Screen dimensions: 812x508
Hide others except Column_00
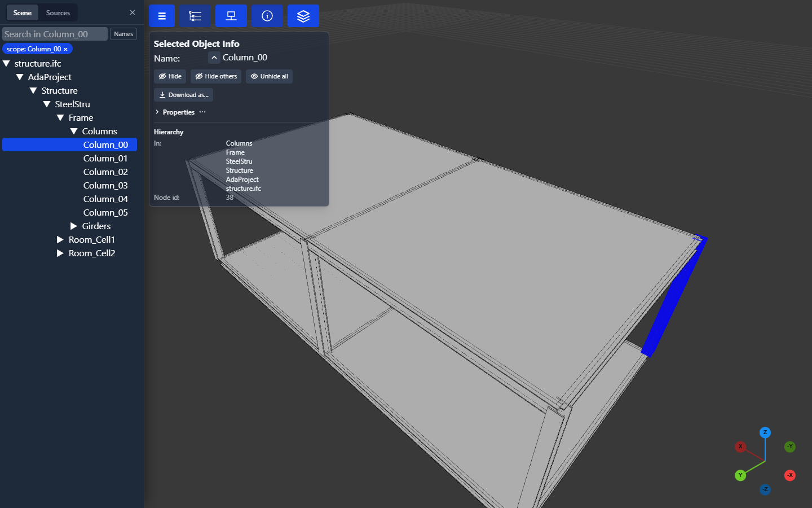coord(216,76)
